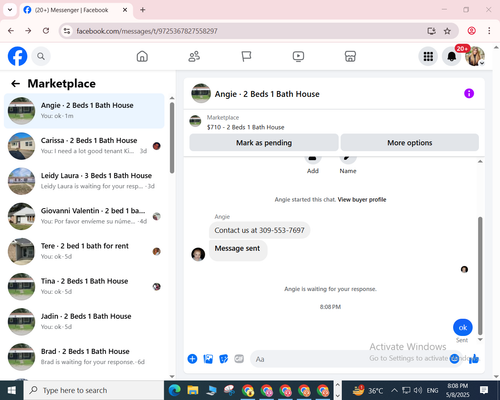Open the Facebook menu grid icon
500x400 pixels.
(428, 56)
